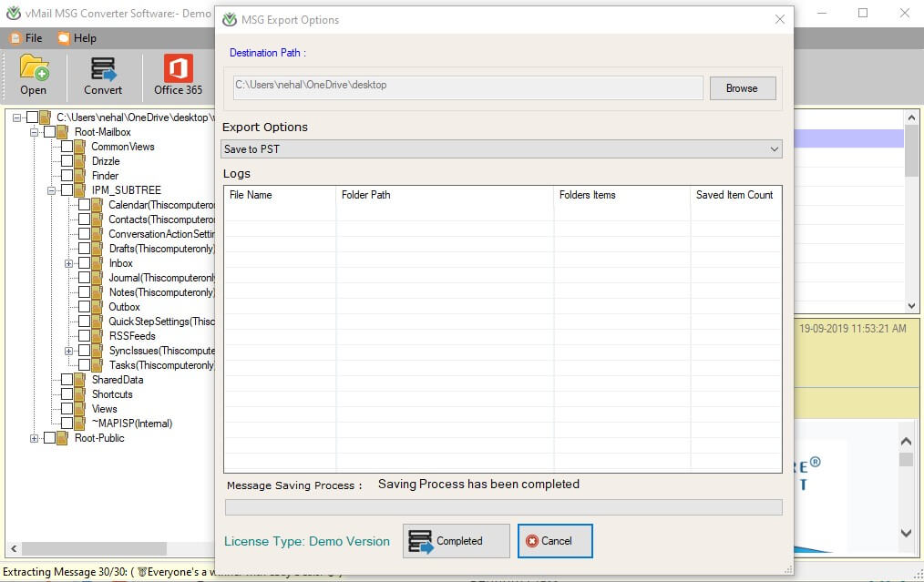Click the CommonViews folder icon
Viewport: 924px width, 582px height.
click(80, 147)
